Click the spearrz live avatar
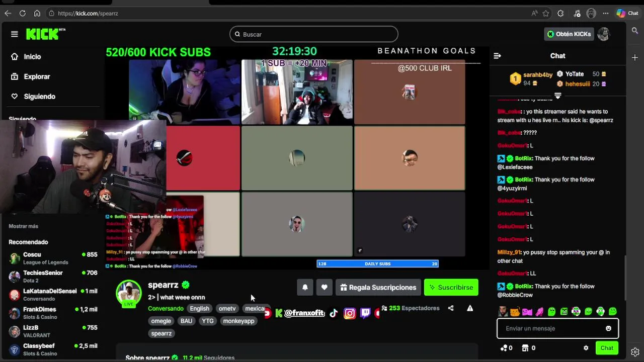 (129, 293)
